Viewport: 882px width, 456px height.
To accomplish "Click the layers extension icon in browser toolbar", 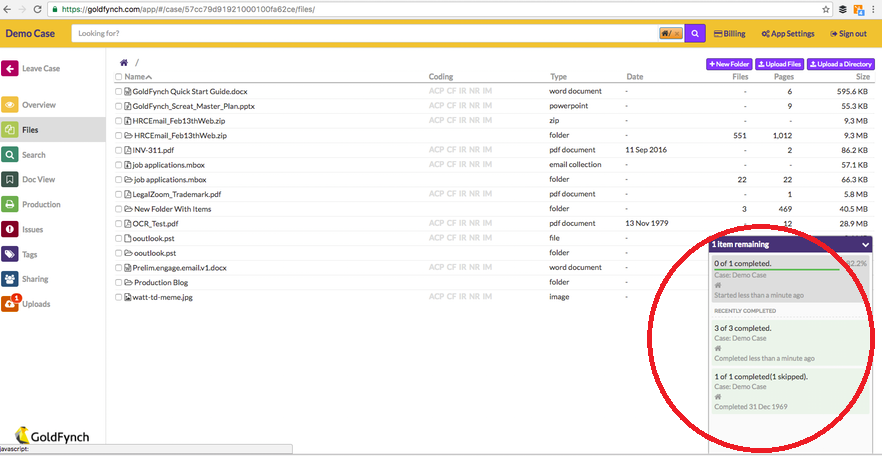I will tap(843, 9).
